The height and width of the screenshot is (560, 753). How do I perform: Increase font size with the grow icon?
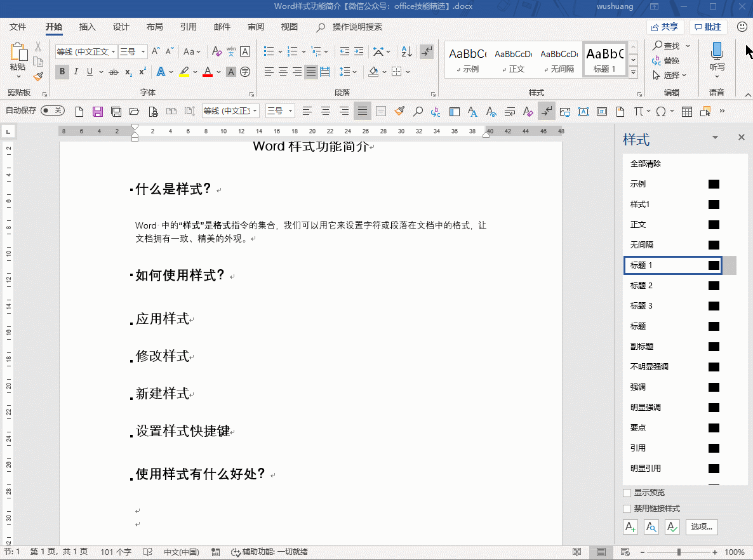[156, 51]
